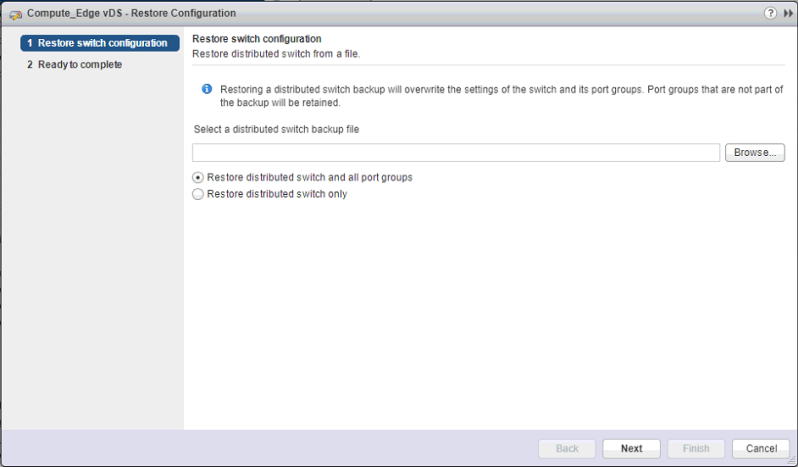Go to step 2 Ready to complete
The height and width of the screenshot is (467, 798).
[75, 64]
